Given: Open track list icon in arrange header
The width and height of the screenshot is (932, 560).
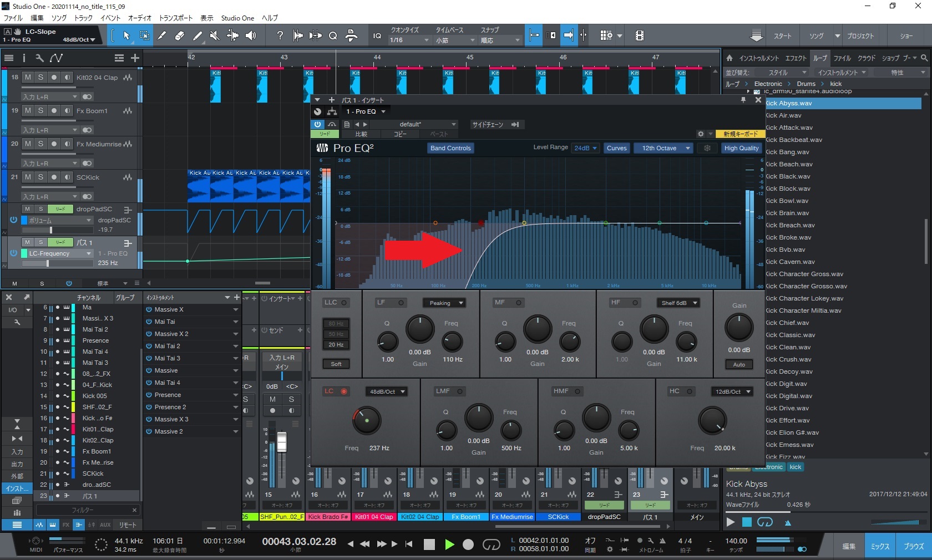Looking at the screenshot, I should tap(9, 58).
